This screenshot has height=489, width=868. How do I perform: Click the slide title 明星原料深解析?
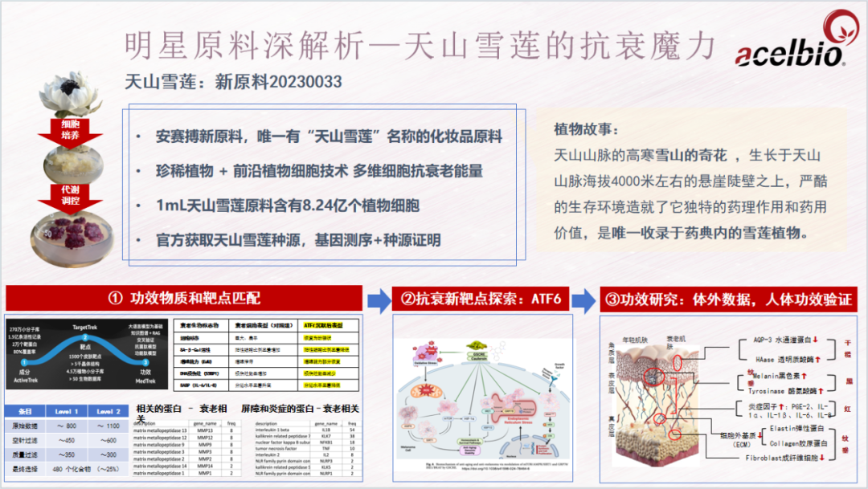[418, 46]
